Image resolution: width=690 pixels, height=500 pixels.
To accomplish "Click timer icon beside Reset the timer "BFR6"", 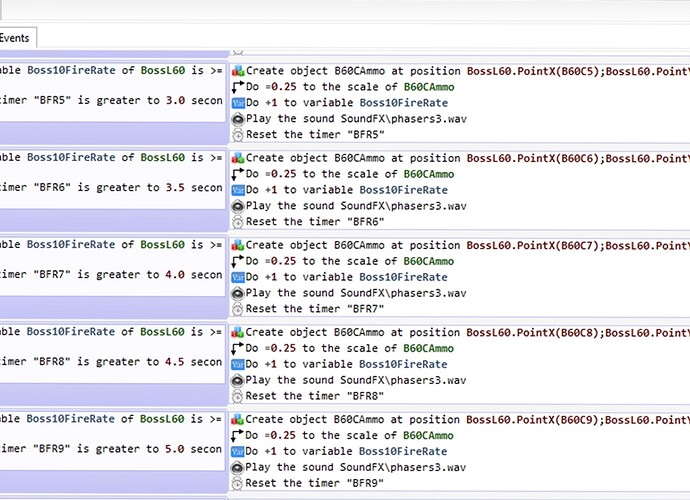I will (x=238, y=222).
